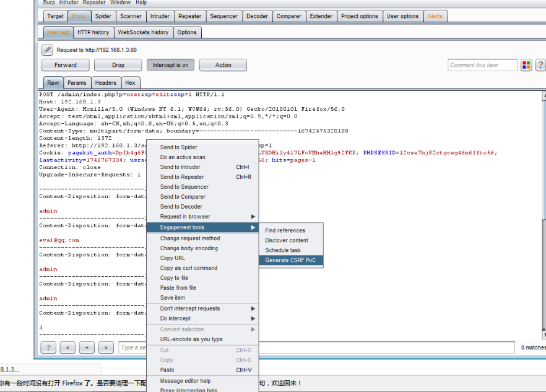Open Message editor help
The height and width of the screenshot is (392, 546).
(x=202, y=381)
